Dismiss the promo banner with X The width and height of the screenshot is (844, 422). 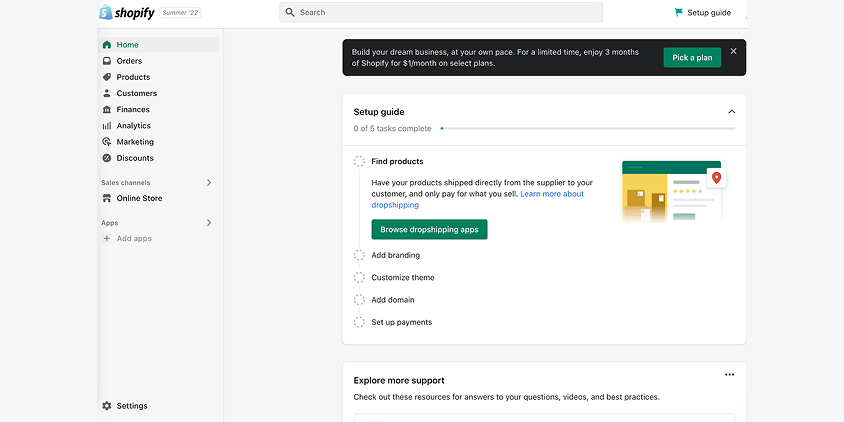733,51
